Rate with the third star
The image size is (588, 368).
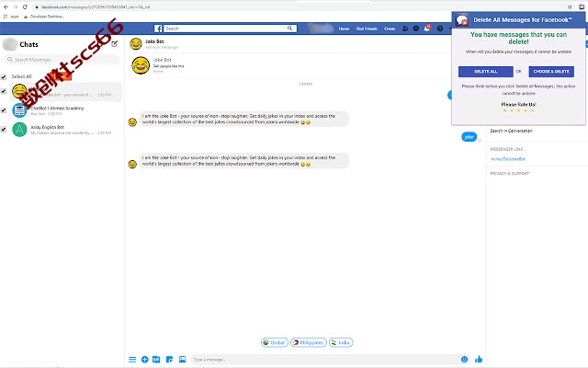tap(518, 110)
